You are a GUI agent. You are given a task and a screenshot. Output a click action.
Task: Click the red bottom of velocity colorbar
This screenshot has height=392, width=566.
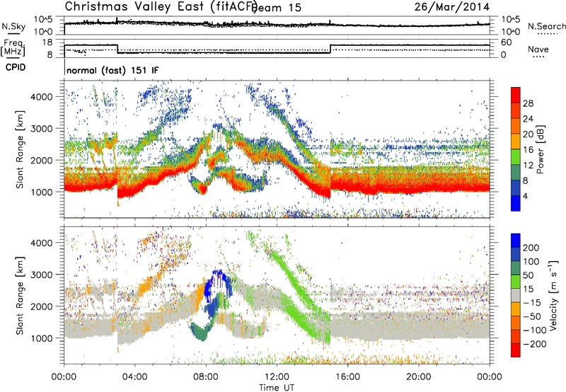pyautogui.click(x=516, y=350)
